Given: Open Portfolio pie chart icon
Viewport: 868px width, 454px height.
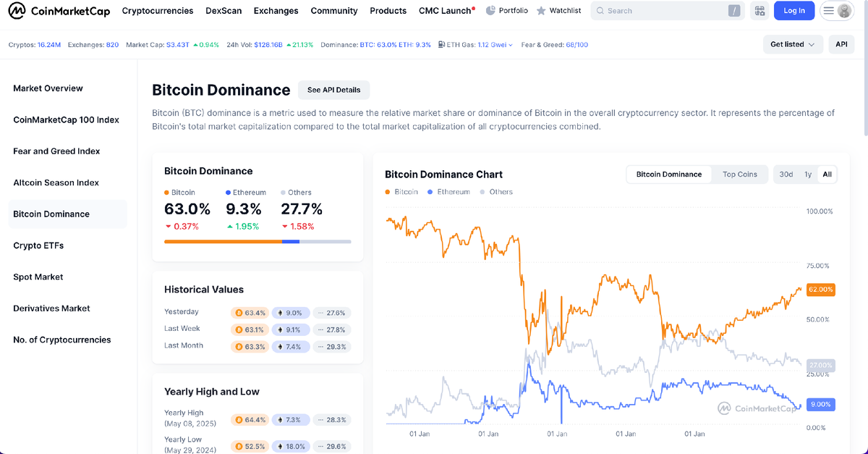Looking at the screenshot, I should tap(491, 11).
